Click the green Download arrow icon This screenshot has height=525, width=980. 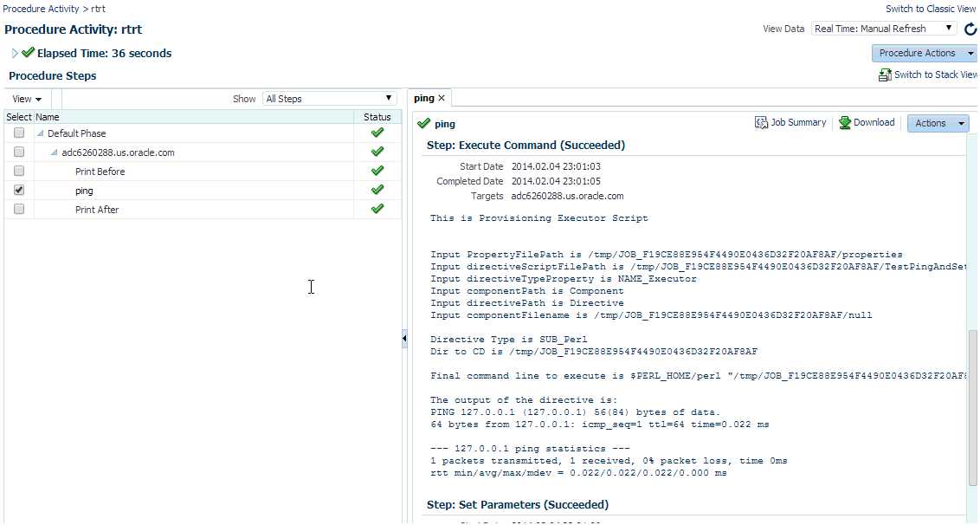click(x=845, y=123)
